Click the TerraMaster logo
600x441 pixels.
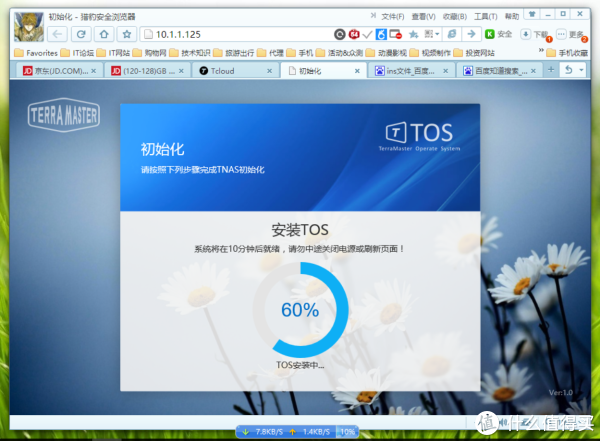point(64,115)
